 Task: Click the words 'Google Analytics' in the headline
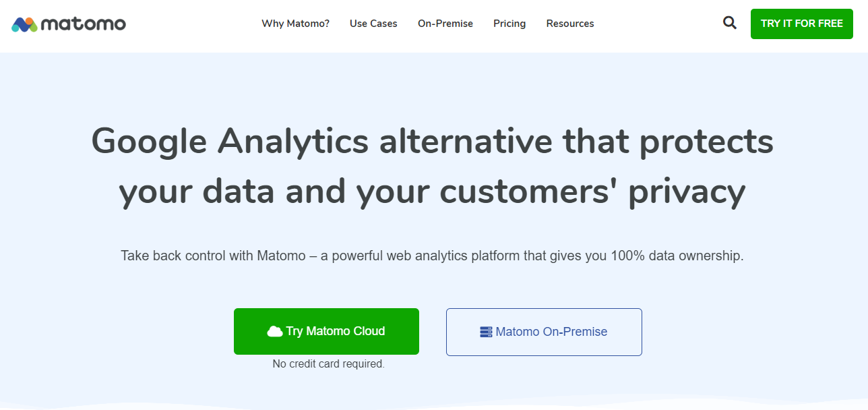230,142
